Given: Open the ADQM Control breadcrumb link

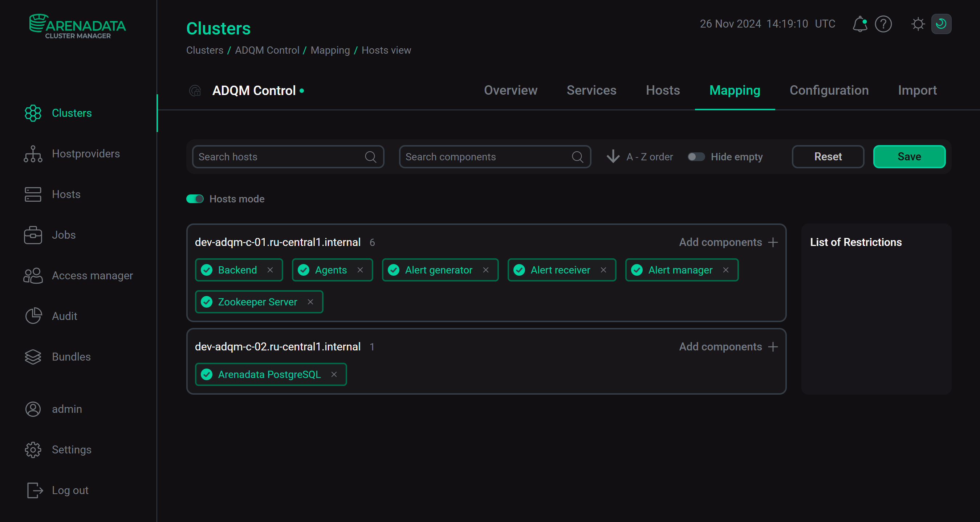Looking at the screenshot, I should [267, 50].
